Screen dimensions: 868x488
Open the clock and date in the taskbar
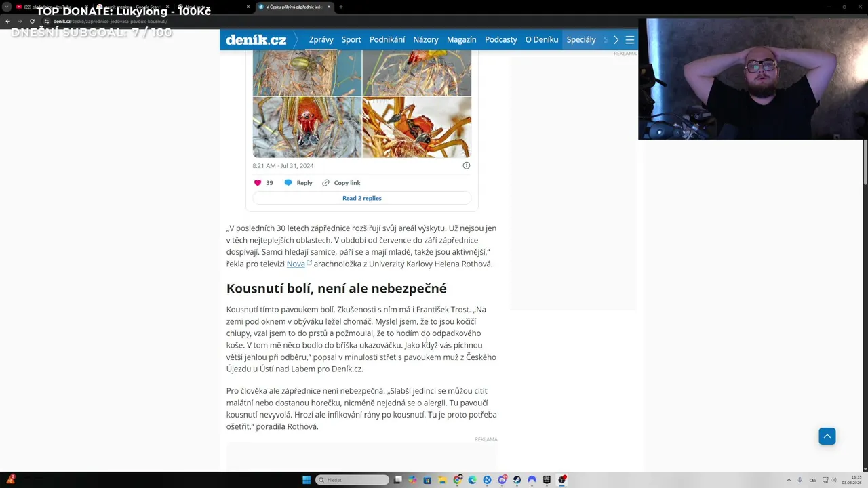pos(852,480)
